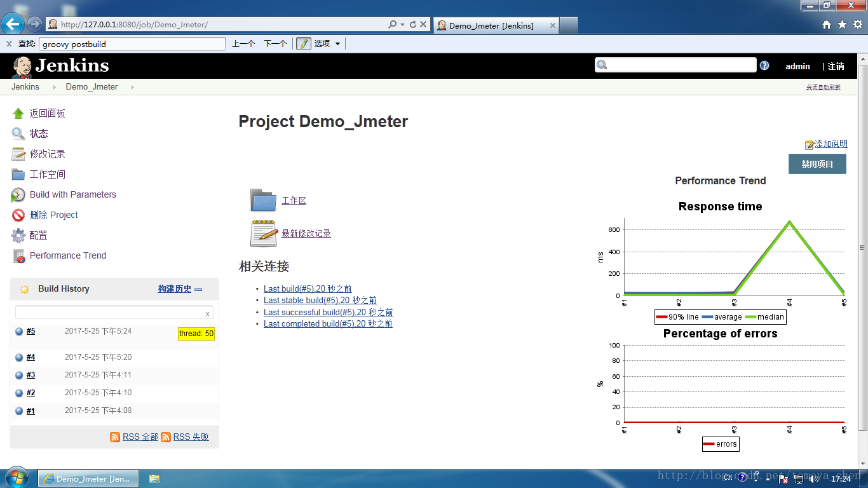Click the RSS icon beside RSS 全部
The image size is (868, 488).
click(115, 437)
